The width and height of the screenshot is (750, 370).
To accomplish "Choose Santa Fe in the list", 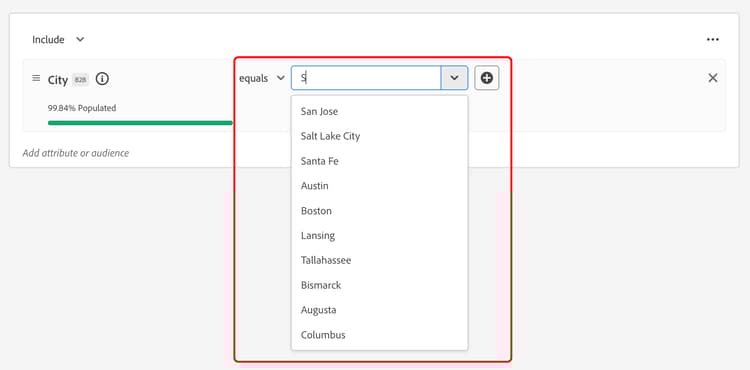I will (379, 161).
